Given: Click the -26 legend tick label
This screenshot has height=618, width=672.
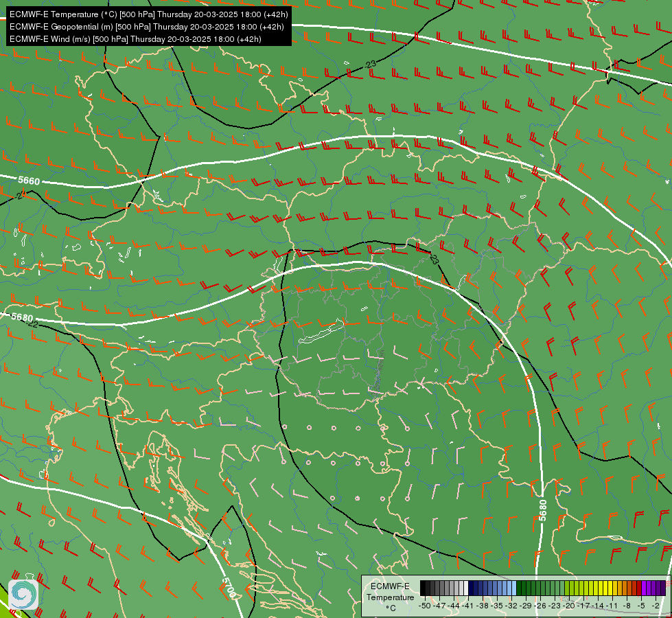Looking at the screenshot, I should [540, 606].
